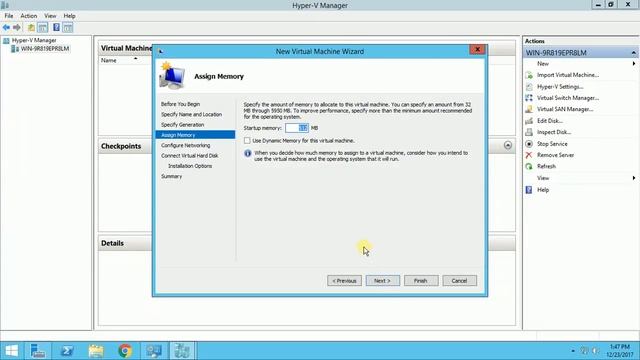Click the Next button in wizard
The height and width of the screenshot is (360, 640).
382,281
